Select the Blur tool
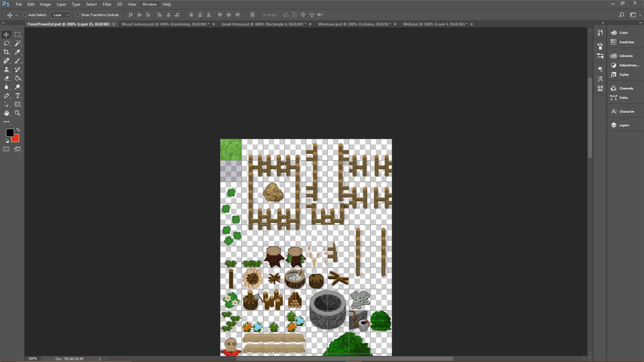Image resolution: width=644 pixels, height=362 pixels. tap(7, 87)
